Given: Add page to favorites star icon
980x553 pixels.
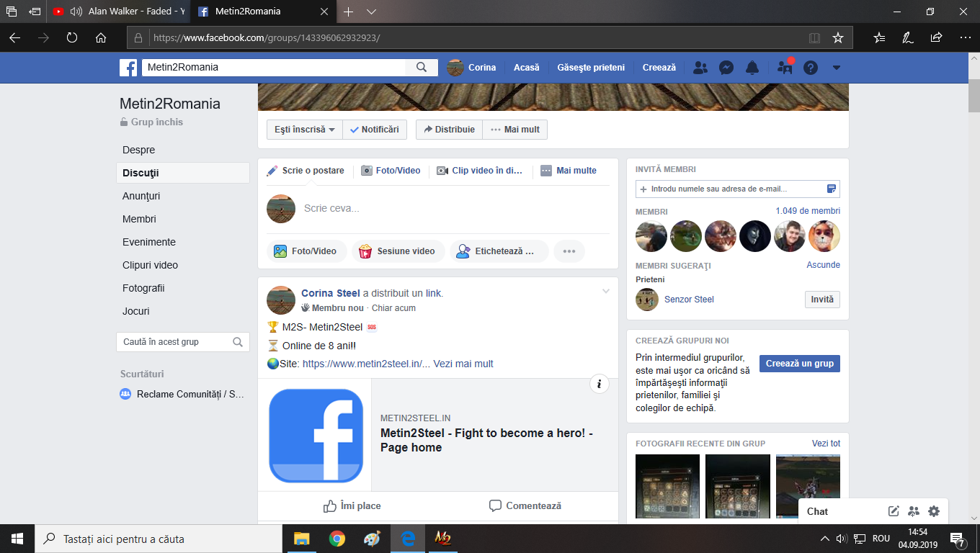Looking at the screenshot, I should tap(837, 37).
